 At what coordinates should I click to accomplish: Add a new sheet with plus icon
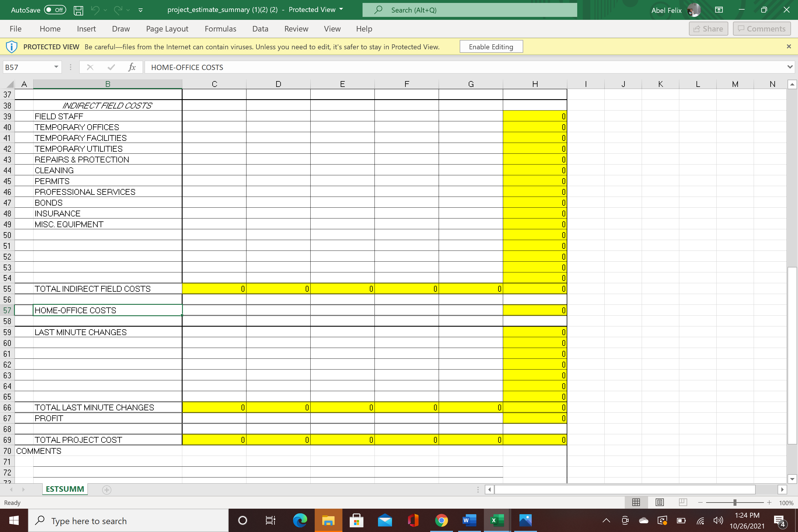[x=106, y=490]
